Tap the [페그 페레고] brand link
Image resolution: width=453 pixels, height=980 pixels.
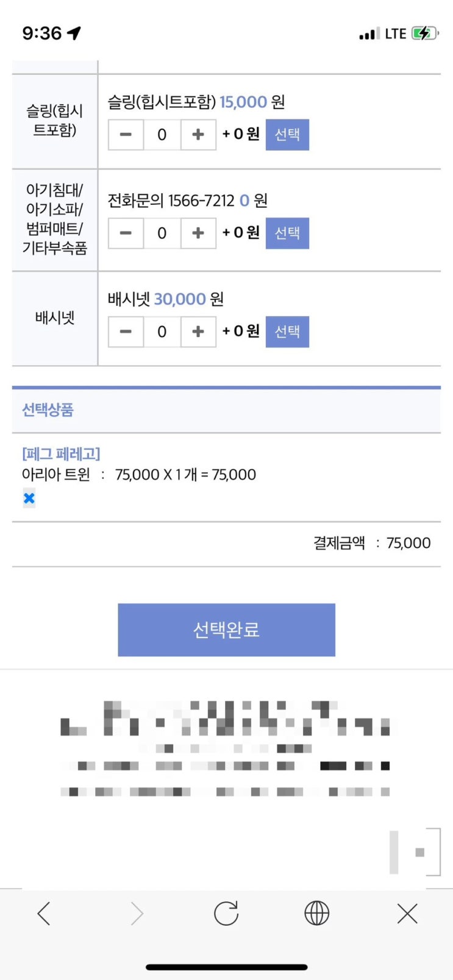pos(61,454)
